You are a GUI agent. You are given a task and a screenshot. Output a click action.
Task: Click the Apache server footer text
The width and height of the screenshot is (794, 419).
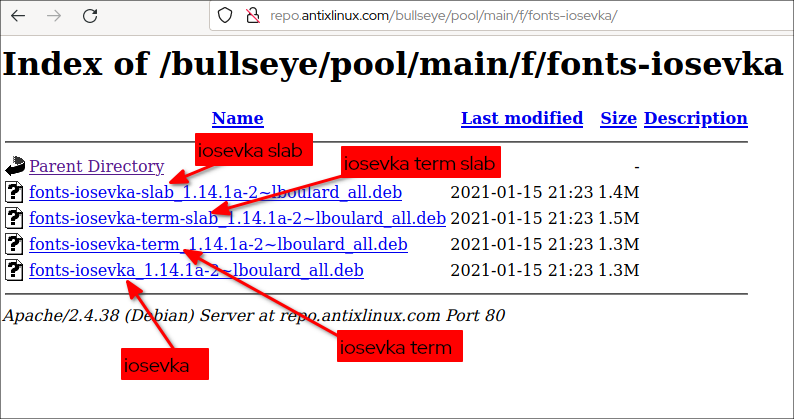pyautogui.click(x=254, y=316)
